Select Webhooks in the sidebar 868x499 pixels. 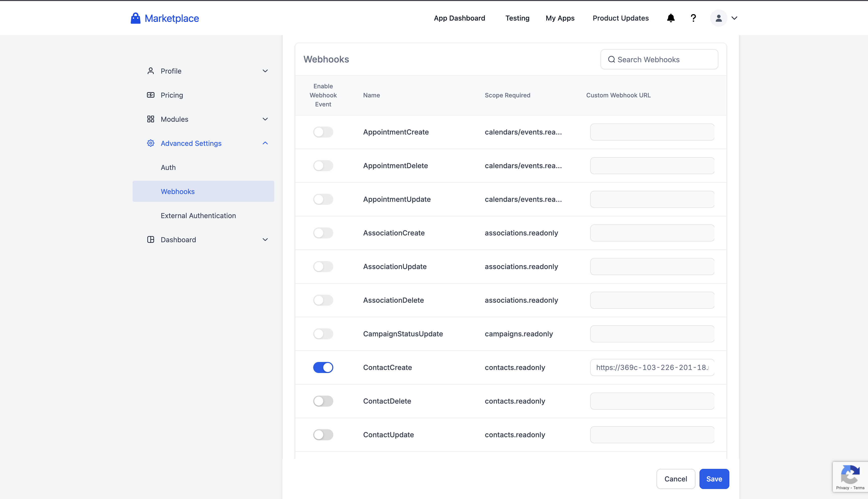point(203,191)
